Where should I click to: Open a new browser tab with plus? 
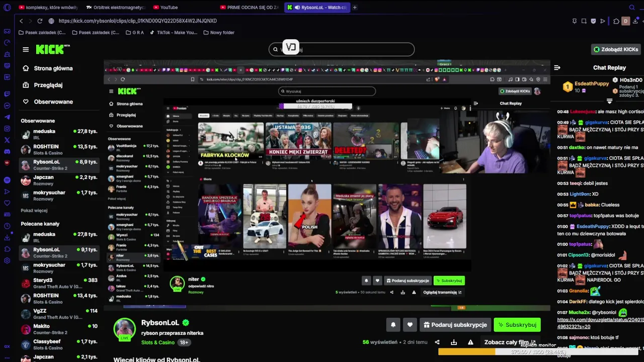tap(355, 7)
